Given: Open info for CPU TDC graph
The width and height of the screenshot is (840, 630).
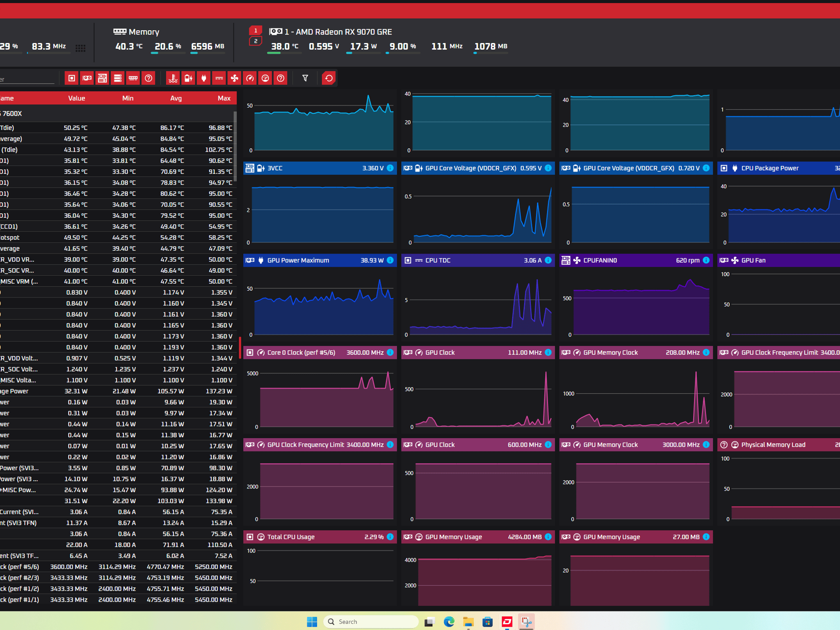Looking at the screenshot, I should 548,260.
